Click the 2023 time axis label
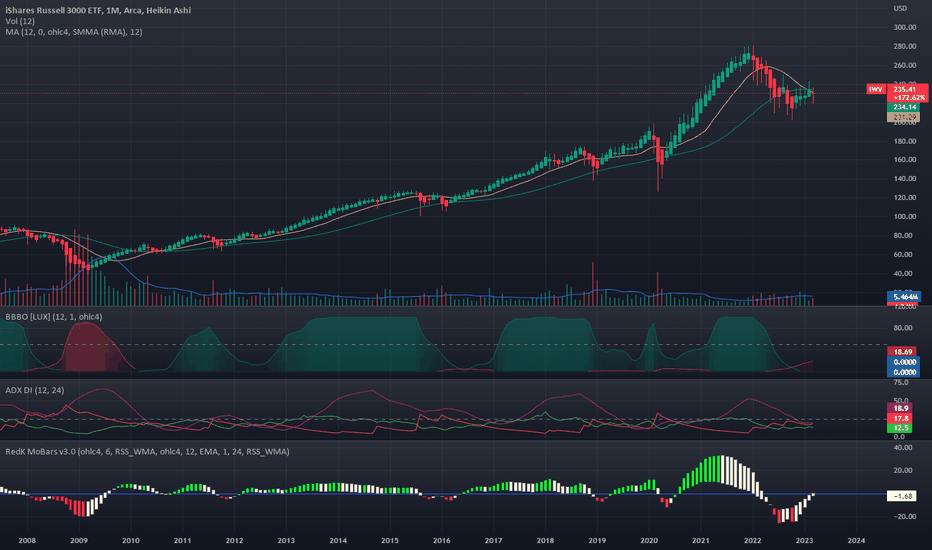The image size is (932, 550). [x=804, y=540]
